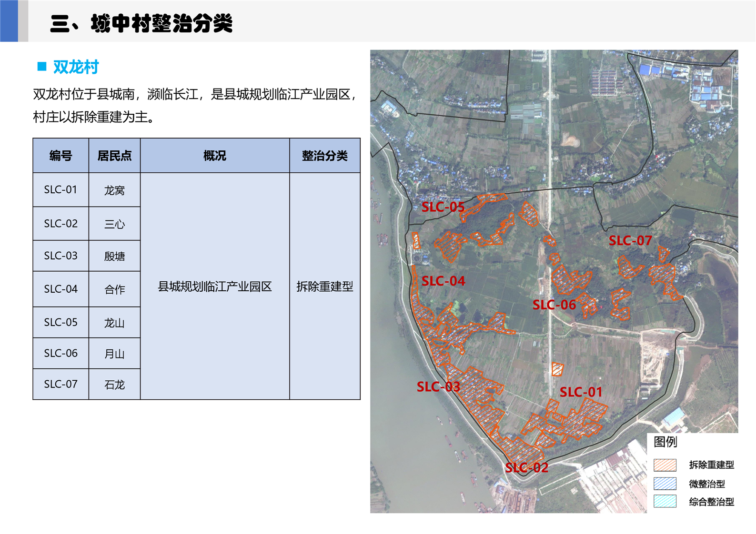Viewport: 756px width, 534px height.
Task: Select table cell SLC-01
Action: point(60,189)
